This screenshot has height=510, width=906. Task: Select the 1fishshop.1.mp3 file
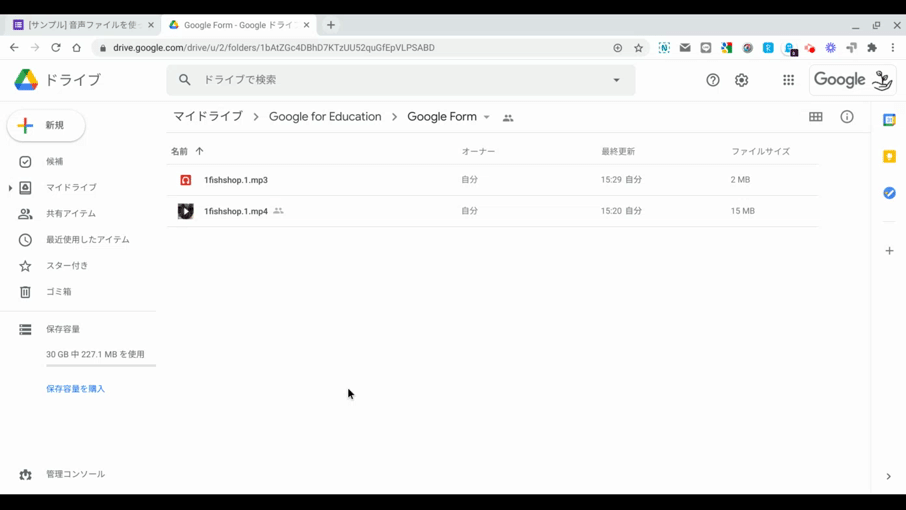[236, 180]
